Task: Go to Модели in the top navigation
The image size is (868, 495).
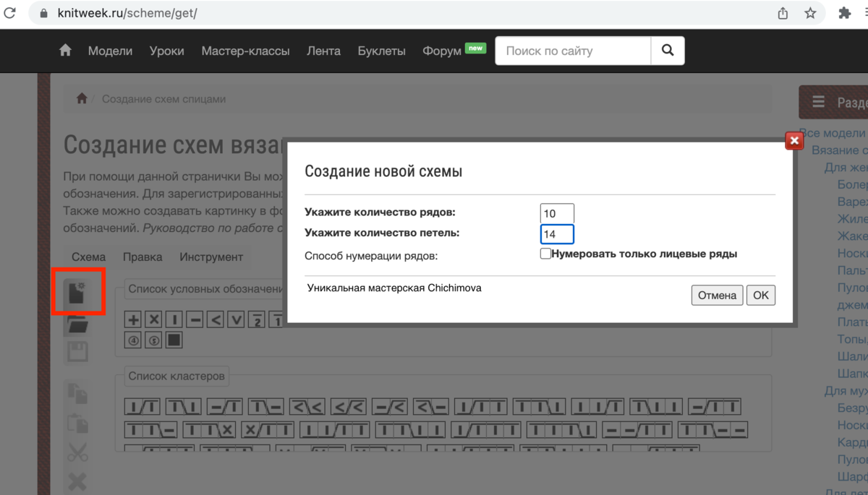Action: click(x=110, y=51)
